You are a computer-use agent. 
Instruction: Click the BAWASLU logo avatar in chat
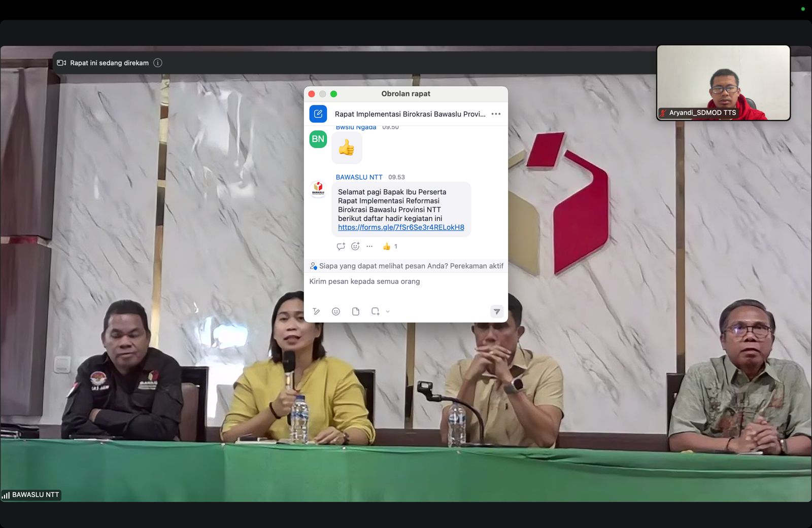318,189
